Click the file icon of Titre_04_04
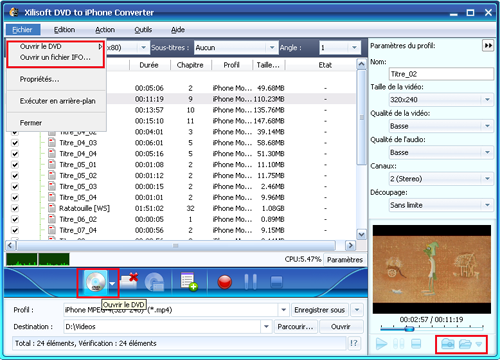The height and width of the screenshot is (360, 500). click(52, 154)
